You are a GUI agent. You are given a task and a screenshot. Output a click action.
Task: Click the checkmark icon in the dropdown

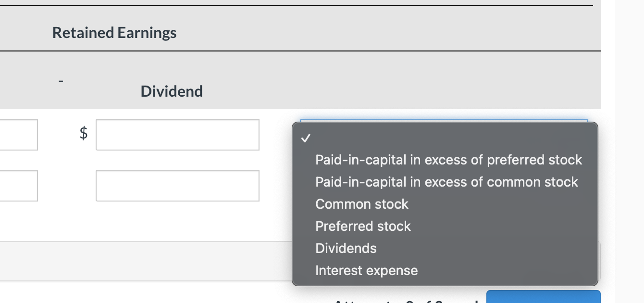coord(305,139)
